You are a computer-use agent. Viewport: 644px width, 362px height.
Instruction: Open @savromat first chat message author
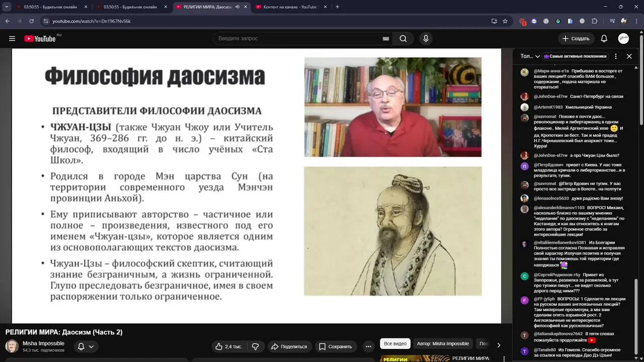[545, 117]
